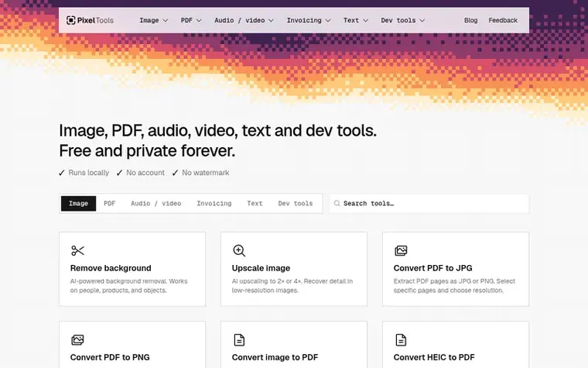The width and height of the screenshot is (588, 368).
Task: Click the 'No account' text
Action: click(x=145, y=173)
